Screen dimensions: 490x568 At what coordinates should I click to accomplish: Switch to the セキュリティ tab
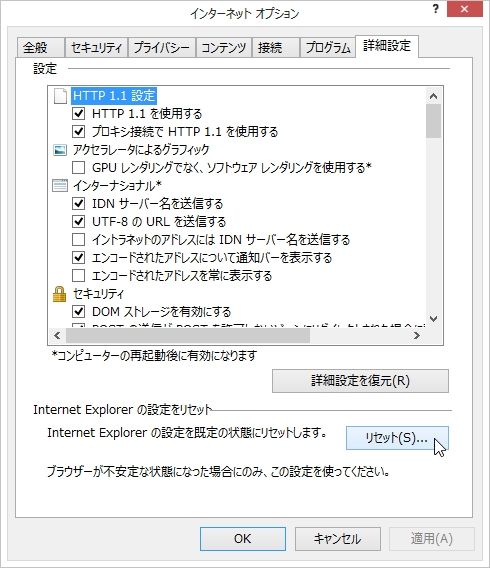(x=96, y=48)
